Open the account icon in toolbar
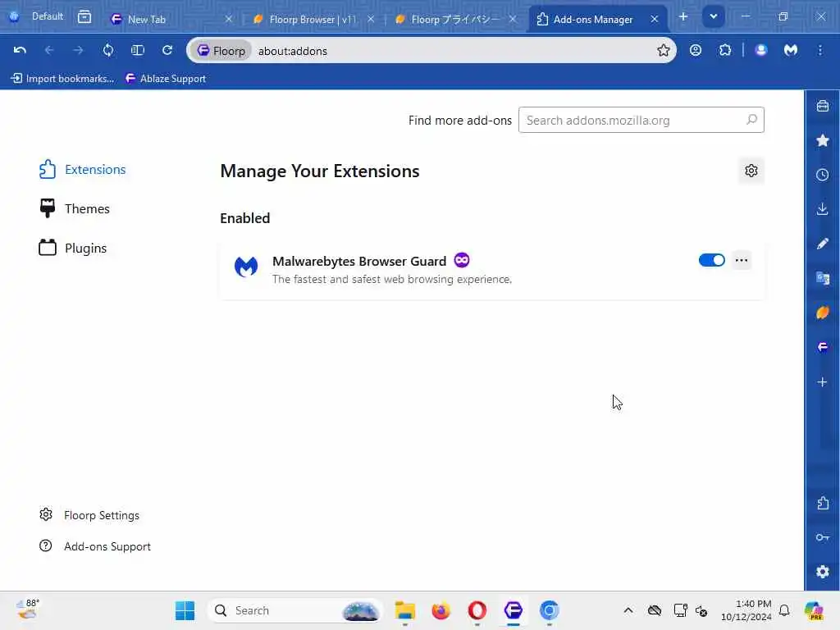This screenshot has width=840, height=630. coord(696,50)
